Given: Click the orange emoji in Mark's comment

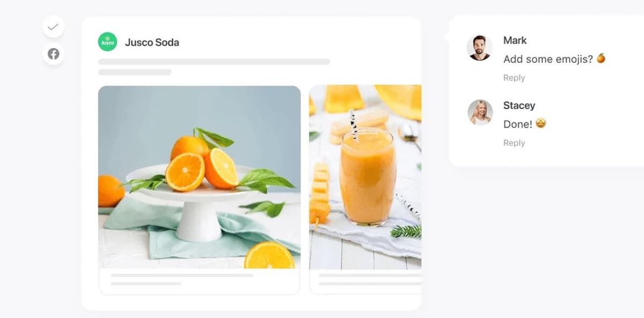Looking at the screenshot, I should (601, 58).
